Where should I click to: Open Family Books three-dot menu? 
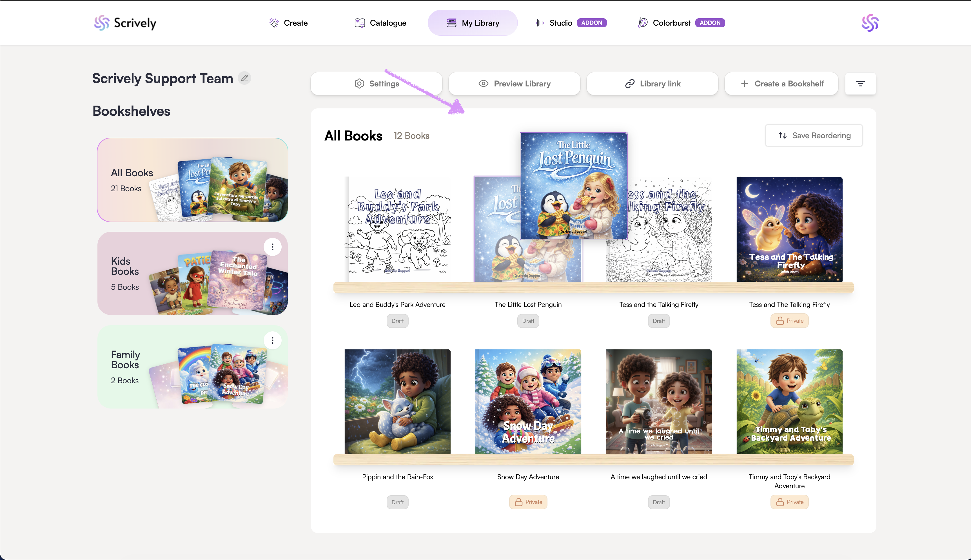[272, 340]
